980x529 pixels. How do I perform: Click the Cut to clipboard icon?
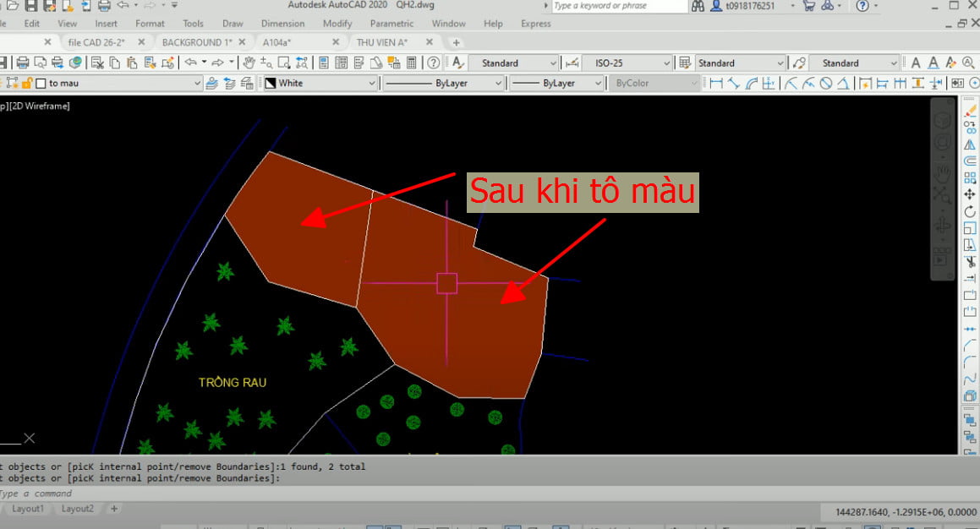pos(97,63)
